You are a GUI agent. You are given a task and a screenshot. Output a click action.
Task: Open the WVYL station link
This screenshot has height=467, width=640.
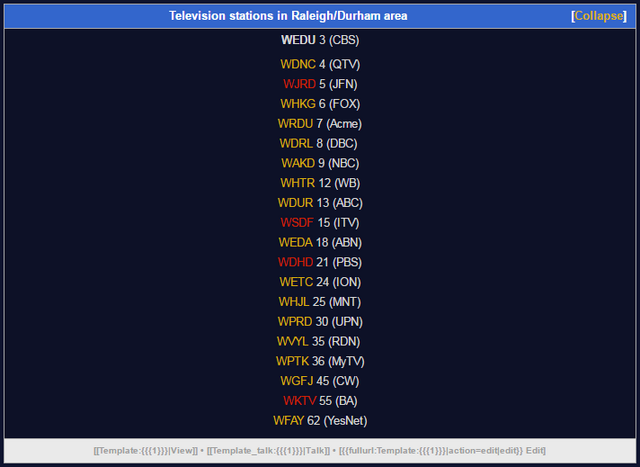coord(293,341)
